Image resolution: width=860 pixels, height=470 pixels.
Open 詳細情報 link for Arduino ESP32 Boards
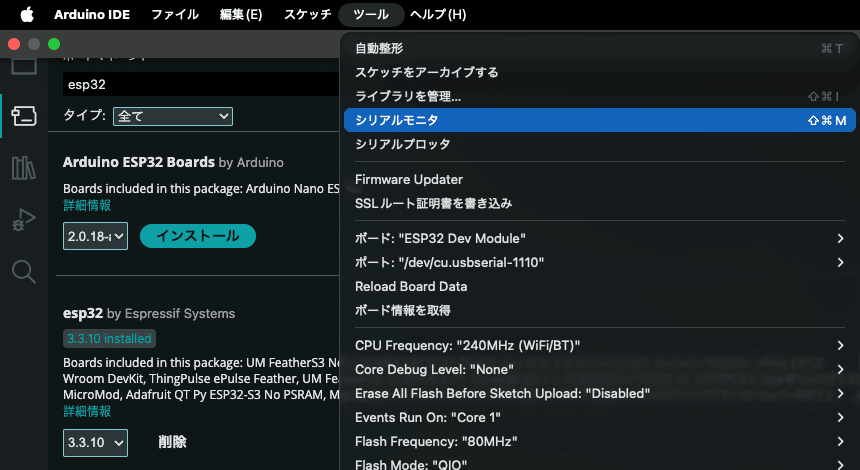87,206
